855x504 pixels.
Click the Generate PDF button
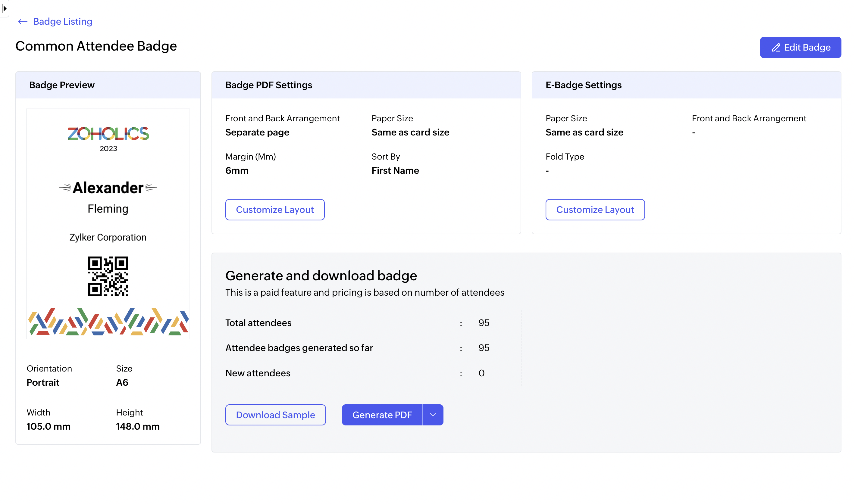tap(382, 415)
